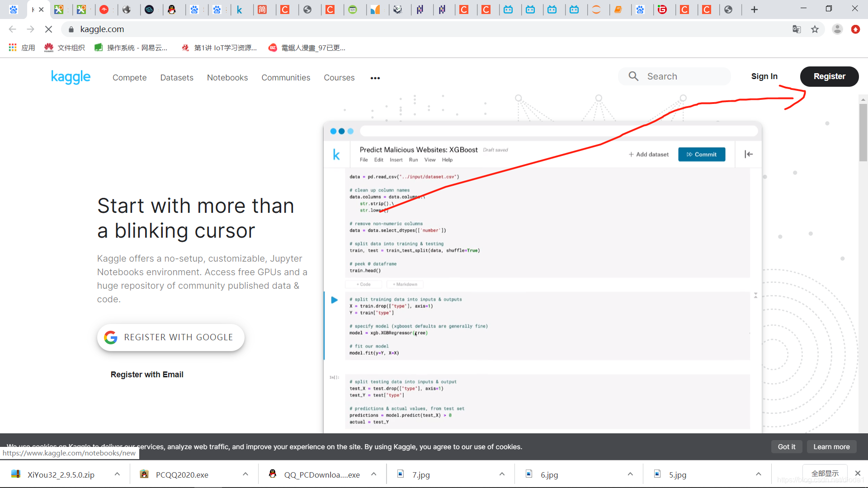Open the Compete section
Image resolution: width=868 pixels, height=488 pixels.
point(129,77)
